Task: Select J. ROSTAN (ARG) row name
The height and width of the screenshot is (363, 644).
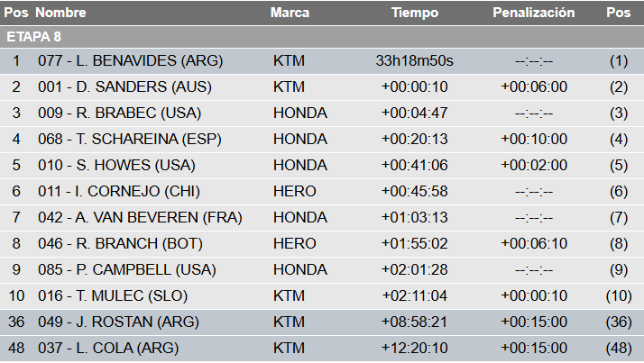Action: coord(118,322)
